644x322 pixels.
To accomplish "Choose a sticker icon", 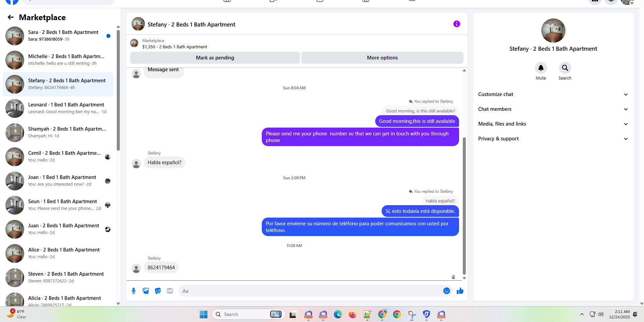I will [158, 291].
